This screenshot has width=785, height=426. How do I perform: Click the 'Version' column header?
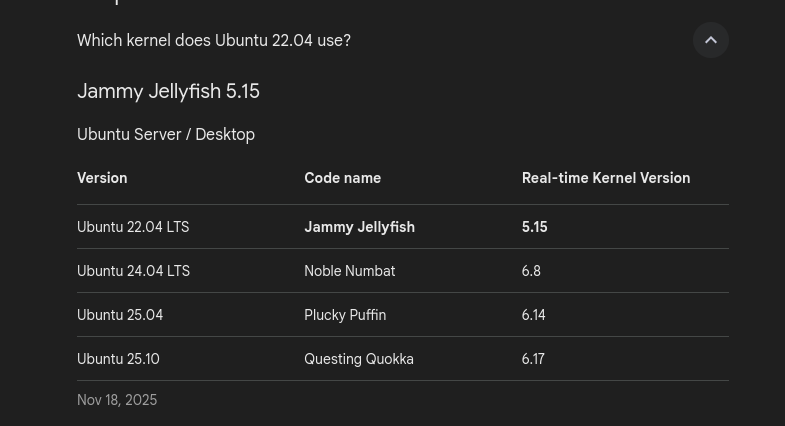point(102,178)
